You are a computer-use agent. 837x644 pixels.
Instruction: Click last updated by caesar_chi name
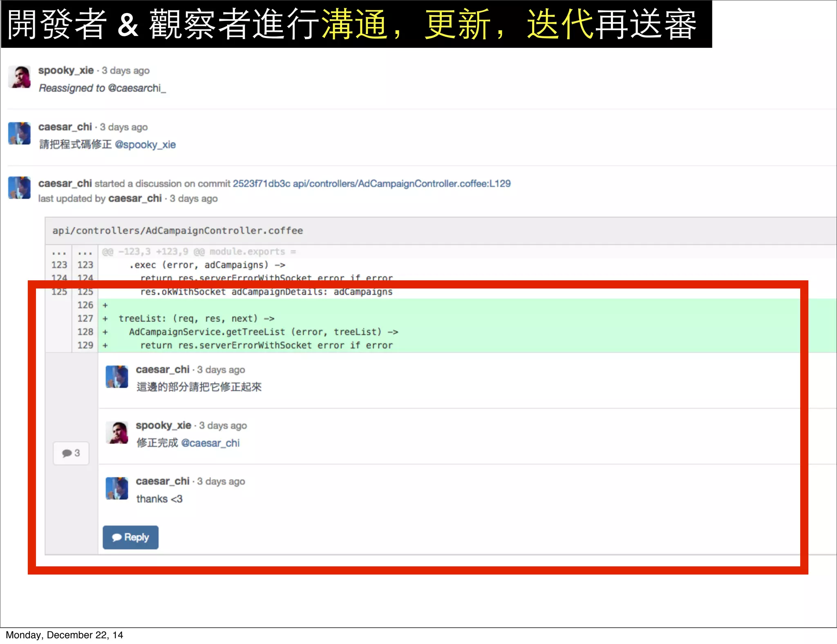coord(135,199)
